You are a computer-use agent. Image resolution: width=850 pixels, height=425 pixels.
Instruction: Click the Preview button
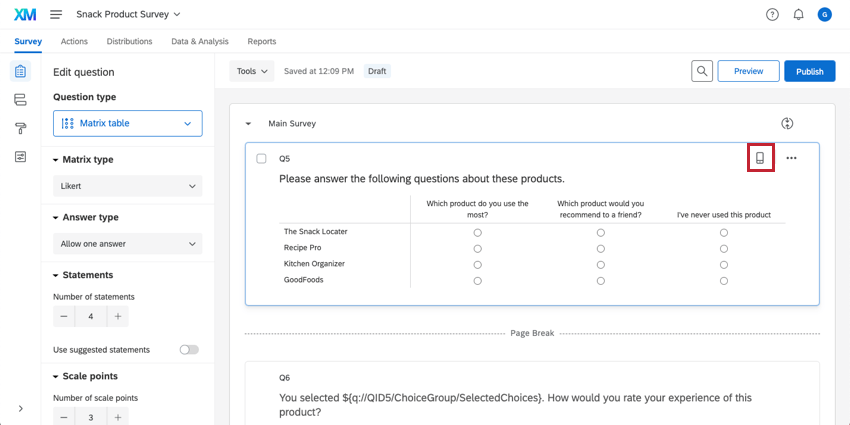[748, 71]
